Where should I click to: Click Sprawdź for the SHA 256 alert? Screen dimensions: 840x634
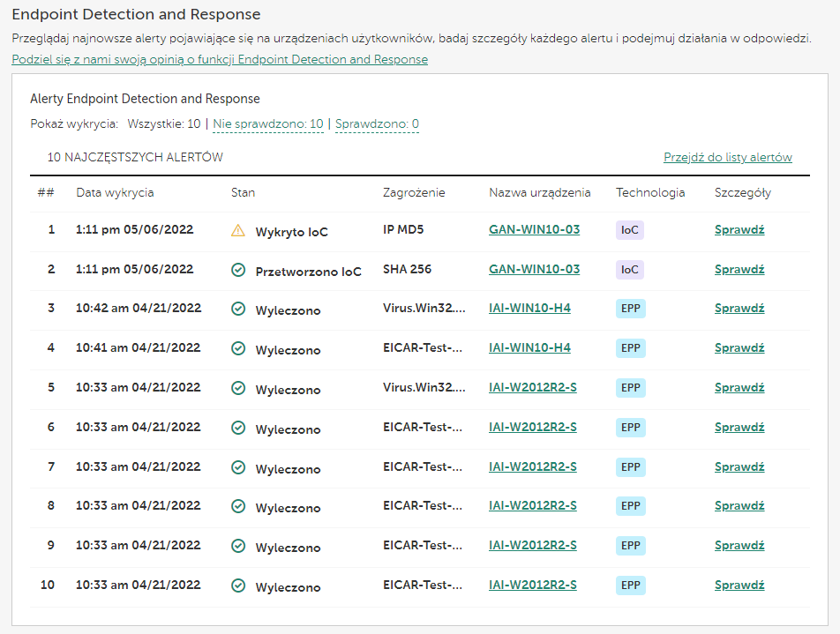[739, 270]
